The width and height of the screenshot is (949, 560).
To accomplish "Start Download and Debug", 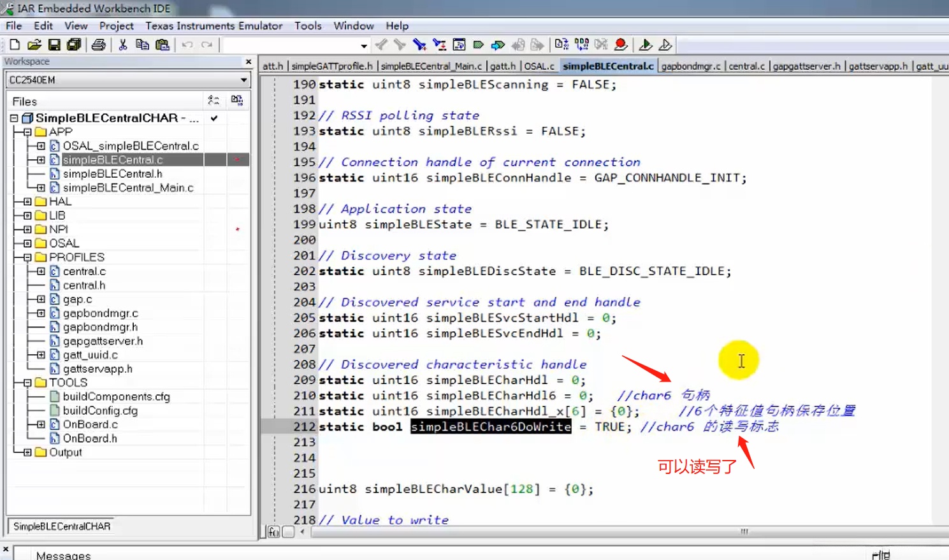I will tap(645, 45).
